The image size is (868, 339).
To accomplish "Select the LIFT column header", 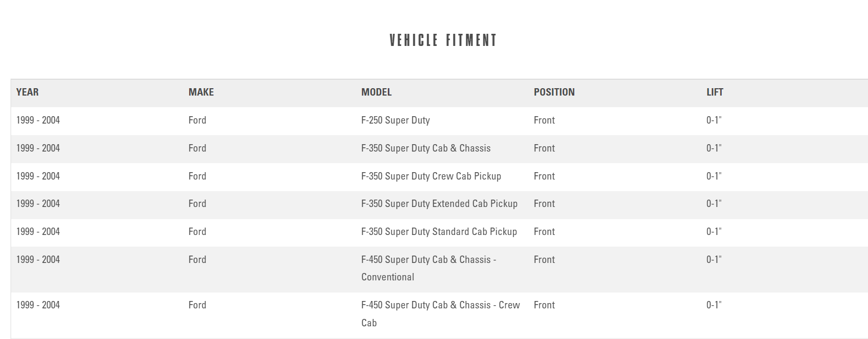I will (x=714, y=92).
